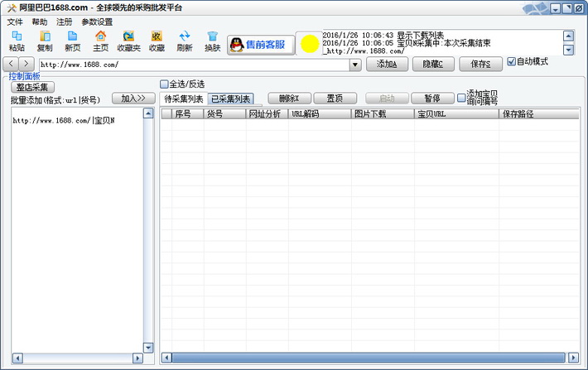Viewport: 588px width, 370px height.
Task: Navigate forward with the right arrow button
Action: tap(27, 64)
